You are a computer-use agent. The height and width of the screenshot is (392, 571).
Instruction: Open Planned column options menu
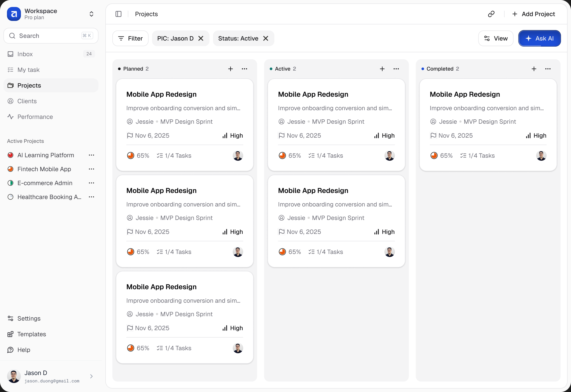click(x=245, y=69)
